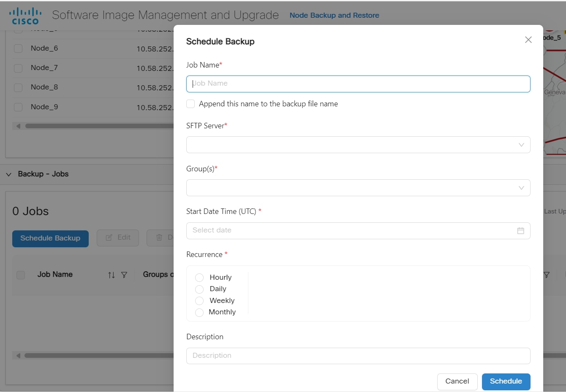This screenshot has height=392, width=566.
Task: Check the box for Node_9
Action: pos(18,107)
